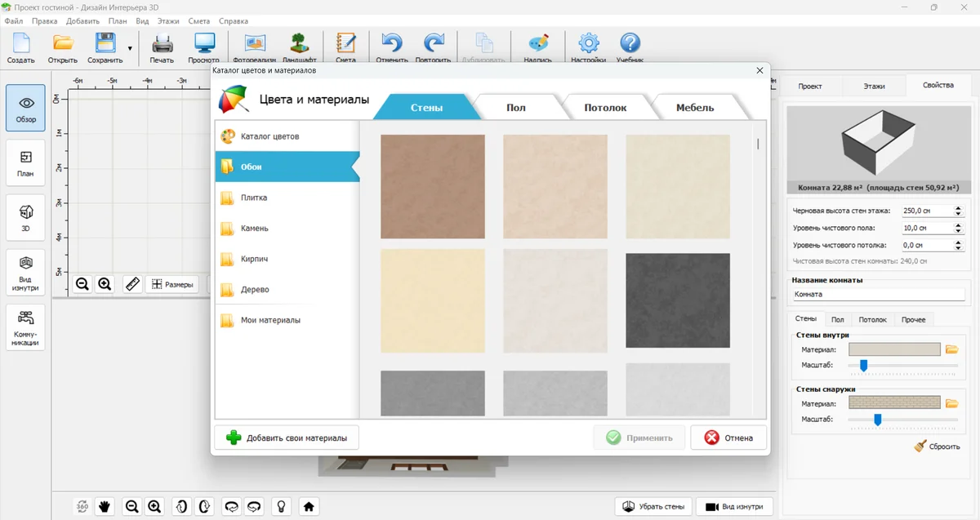Click the Стены внутри Масштаб slider

[x=902, y=365]
